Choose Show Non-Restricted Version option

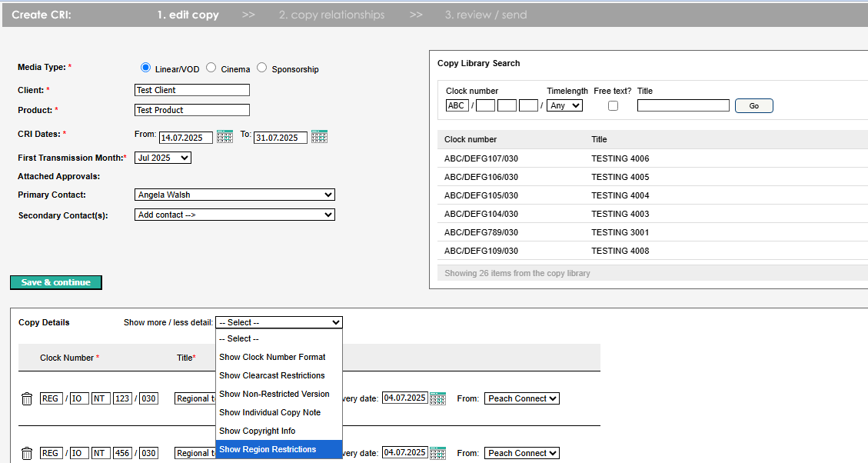tap(279, 394)
